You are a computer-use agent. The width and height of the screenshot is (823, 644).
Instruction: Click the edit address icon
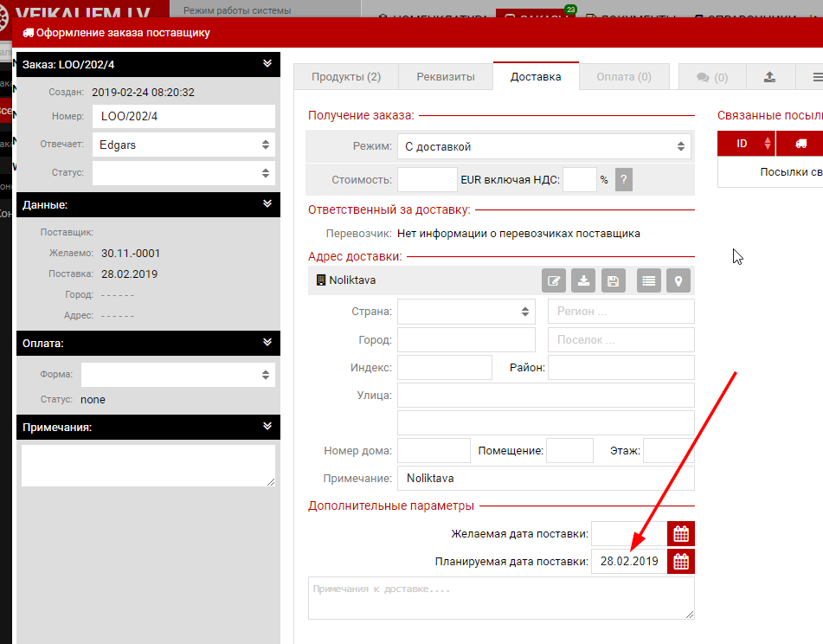(554, 280)
